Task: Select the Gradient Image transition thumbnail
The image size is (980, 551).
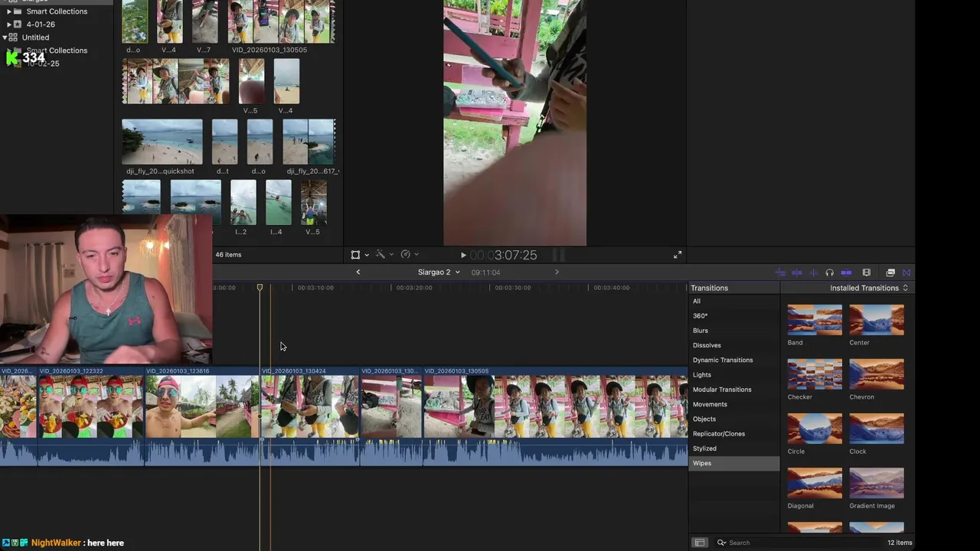Action: point(877,483)
